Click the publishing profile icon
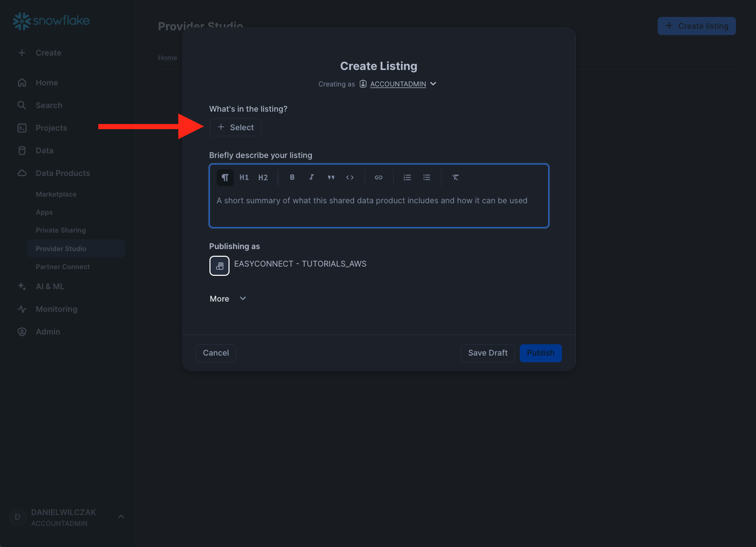Image resolution: width=756 pixels, height=547 pixels. pos(219,266)
